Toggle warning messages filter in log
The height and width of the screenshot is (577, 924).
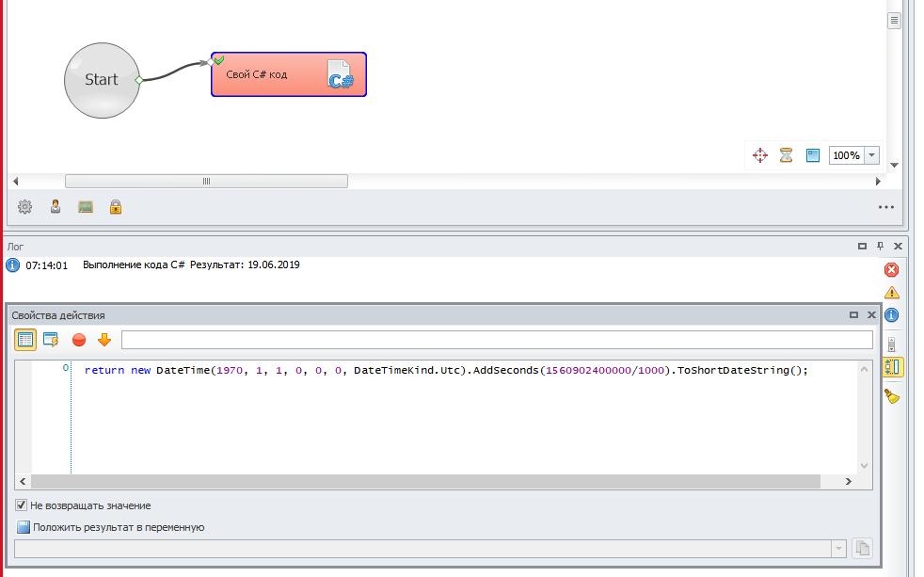(892, 293)
